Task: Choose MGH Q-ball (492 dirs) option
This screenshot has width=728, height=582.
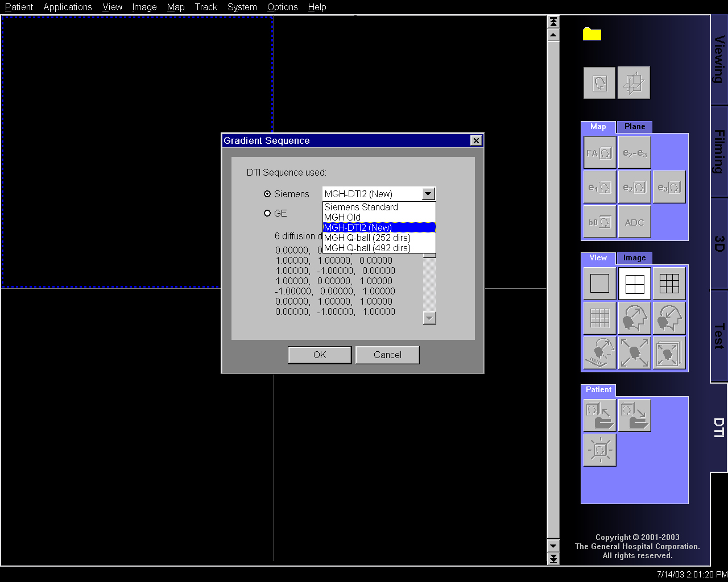Action: pyautogui.click(x=379, y=248)
